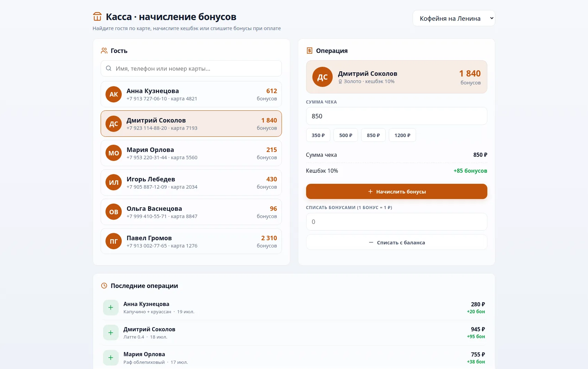Click Начислить бонусы button

[396, 191]
